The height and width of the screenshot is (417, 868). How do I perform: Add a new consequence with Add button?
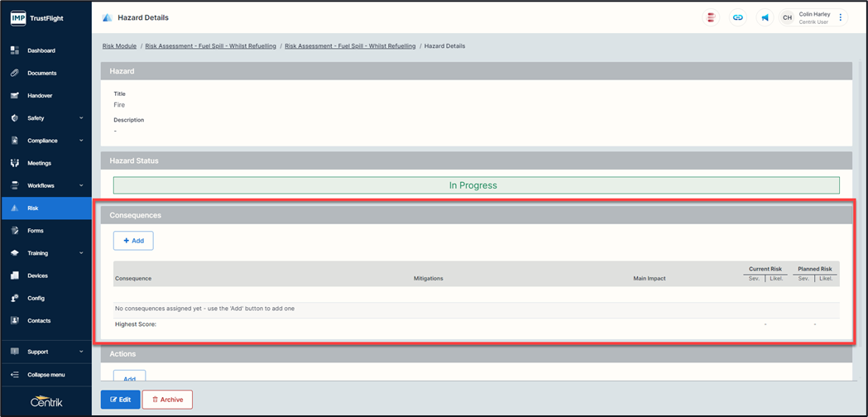point(133,241)
